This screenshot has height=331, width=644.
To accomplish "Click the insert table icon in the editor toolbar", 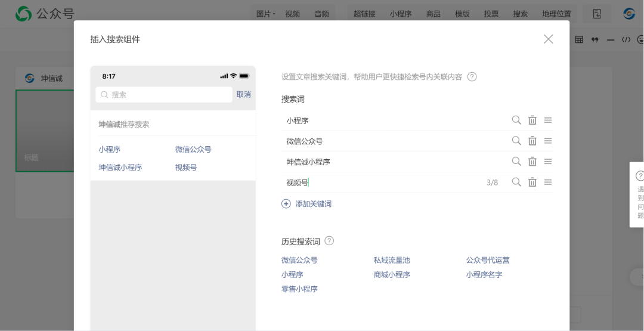I will pos(579,39).
